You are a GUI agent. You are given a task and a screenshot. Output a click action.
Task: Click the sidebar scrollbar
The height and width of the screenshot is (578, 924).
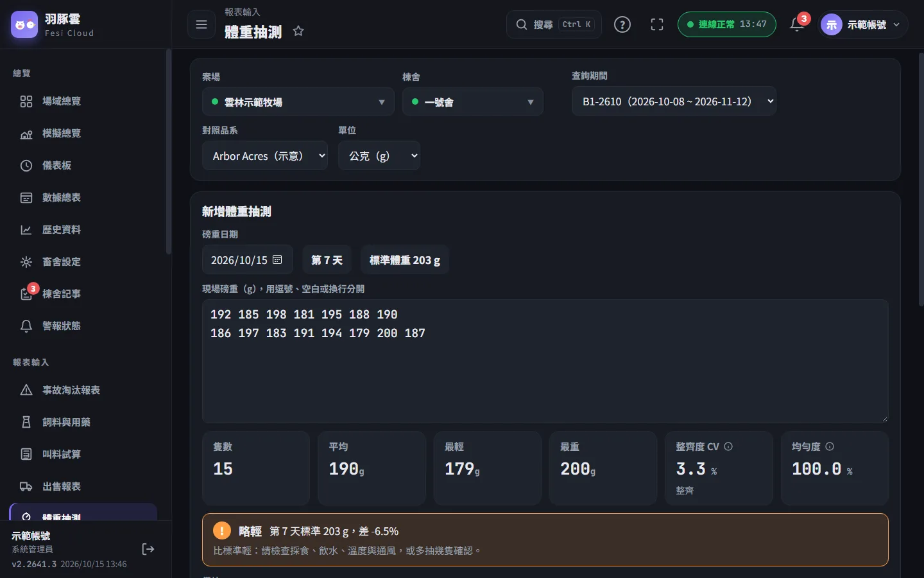[169, 151]
